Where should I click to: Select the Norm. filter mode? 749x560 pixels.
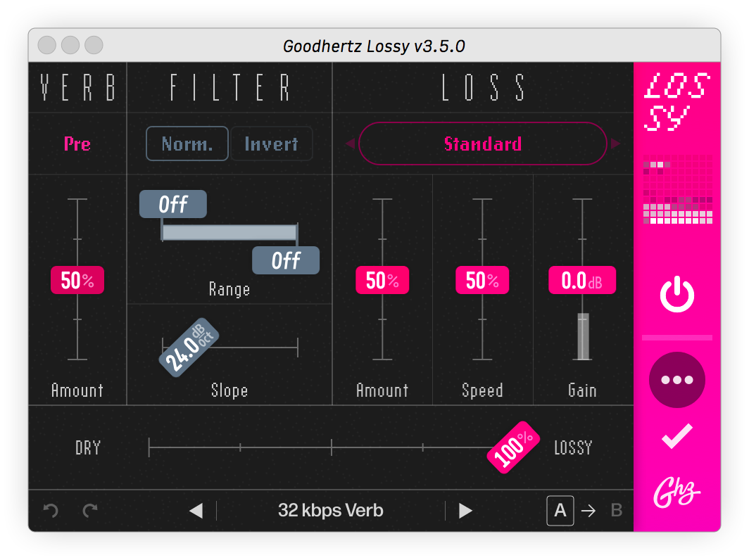187,144
